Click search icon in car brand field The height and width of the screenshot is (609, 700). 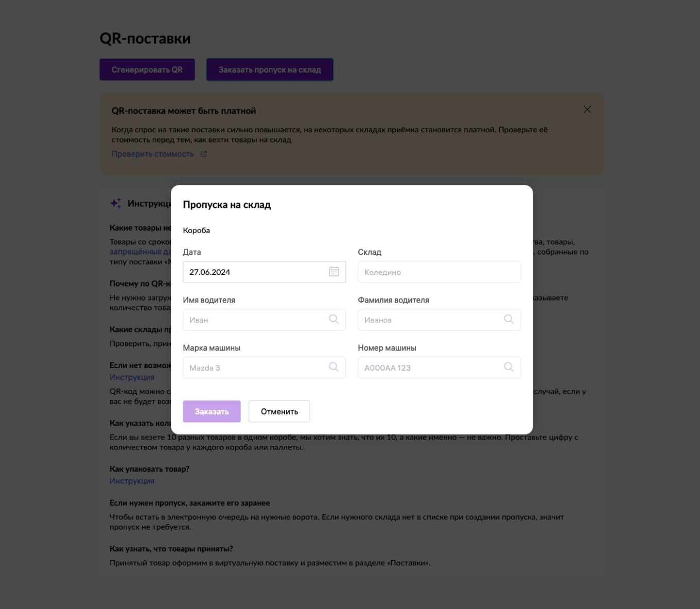(x=334, y=367)
